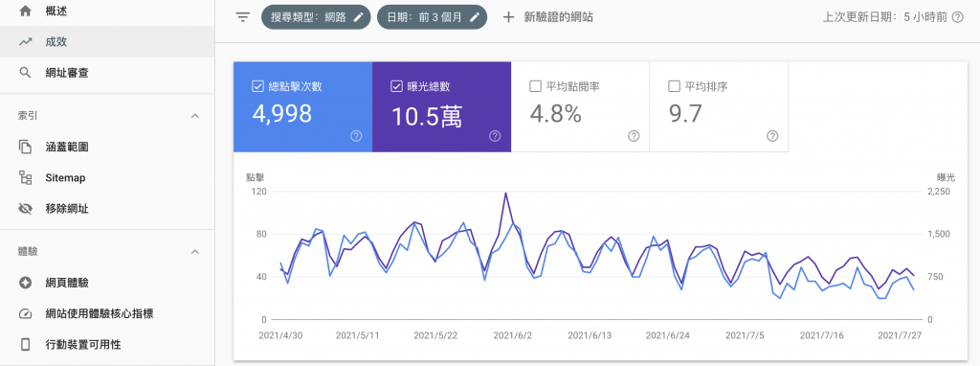Uncheck the 總點擊次數 checkbox
The image size is (980, 366).
click(256, 86)
